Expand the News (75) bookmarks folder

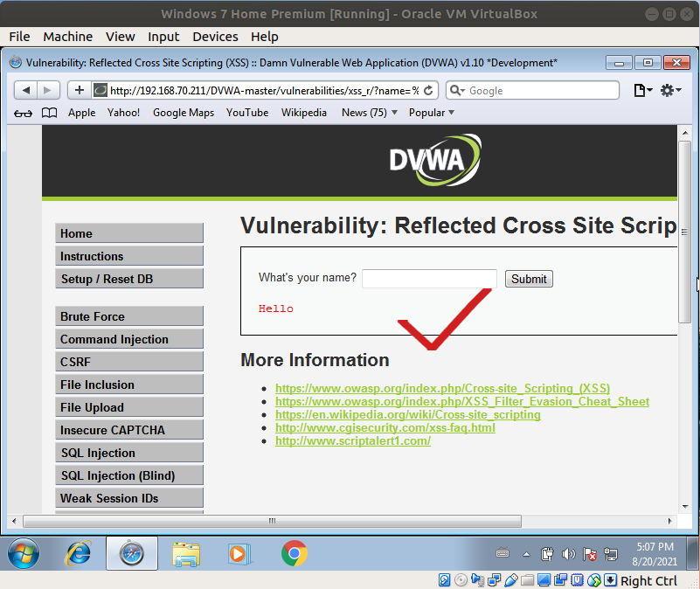(369, 113)
